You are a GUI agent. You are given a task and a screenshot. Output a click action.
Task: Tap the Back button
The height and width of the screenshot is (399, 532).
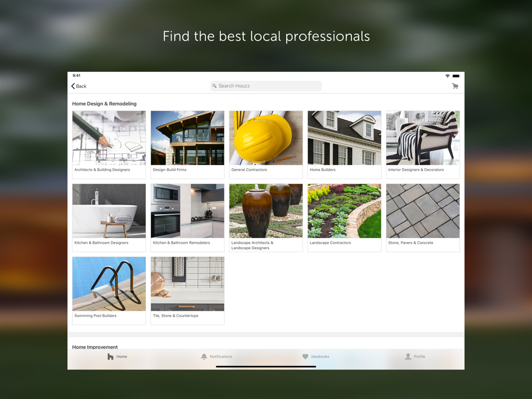click(79, 86)
